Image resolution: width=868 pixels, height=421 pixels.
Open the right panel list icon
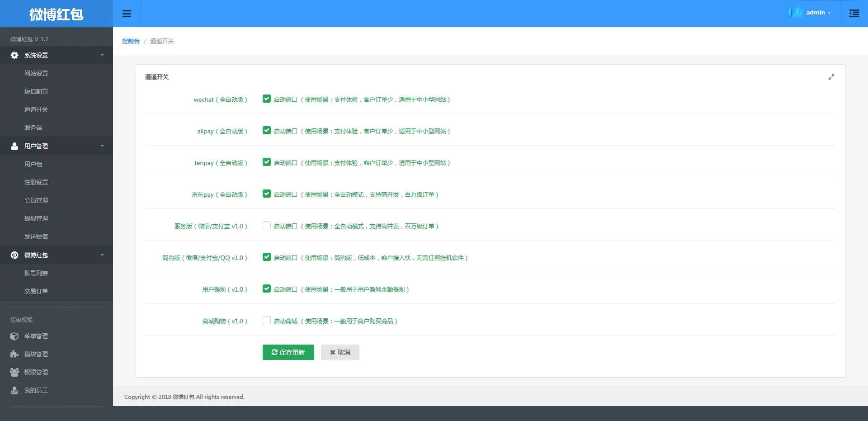tap(854, 14)
